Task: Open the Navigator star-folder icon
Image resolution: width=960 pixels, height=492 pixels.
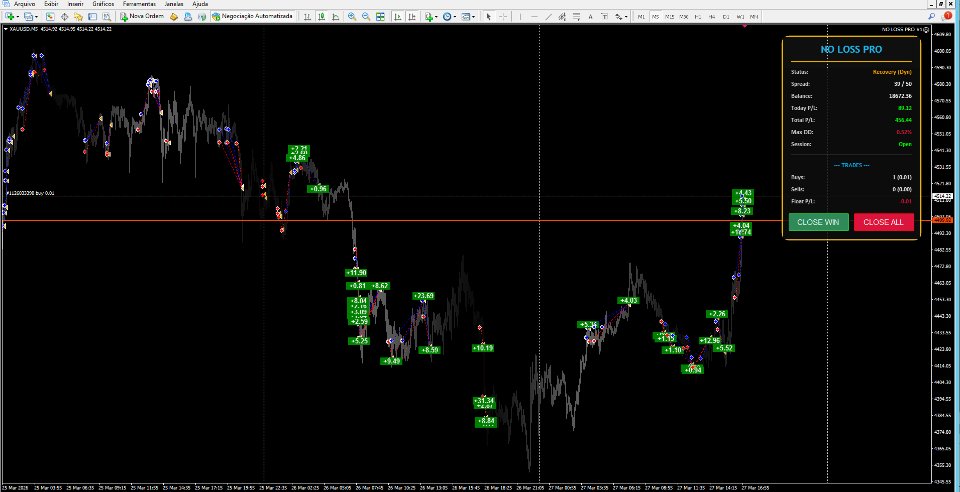Action: pyautogui.click(x=78, y=17)
